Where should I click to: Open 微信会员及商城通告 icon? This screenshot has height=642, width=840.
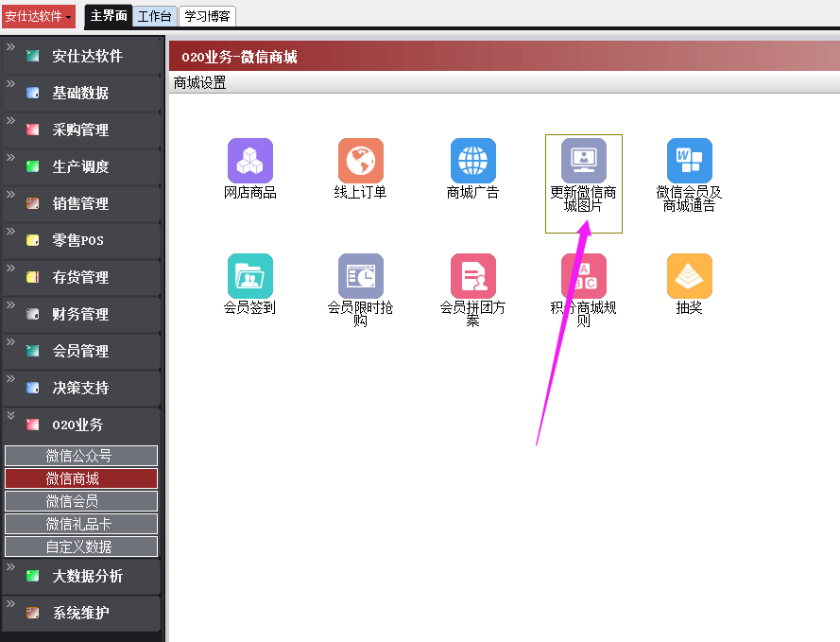tap(690, 161)
